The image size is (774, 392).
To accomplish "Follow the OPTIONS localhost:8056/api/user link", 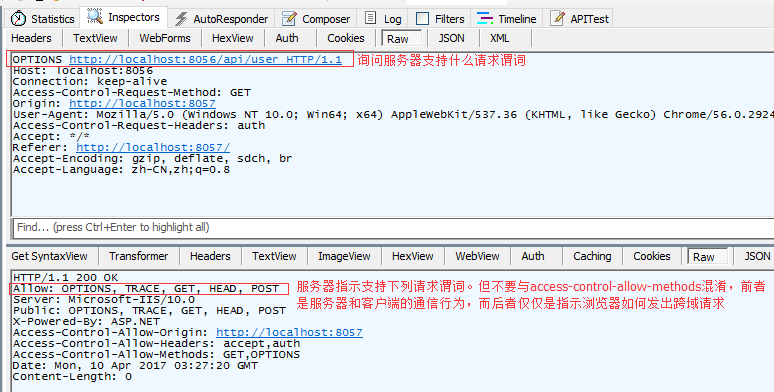I will [205, 60].
